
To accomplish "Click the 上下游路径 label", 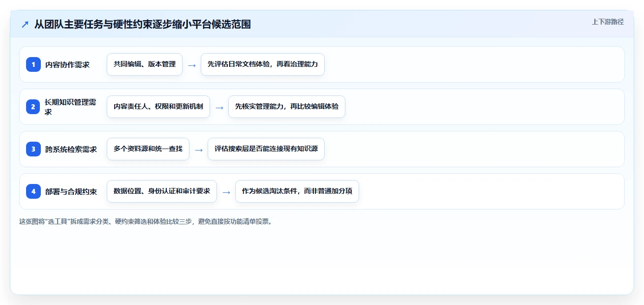I will point(608,22).
